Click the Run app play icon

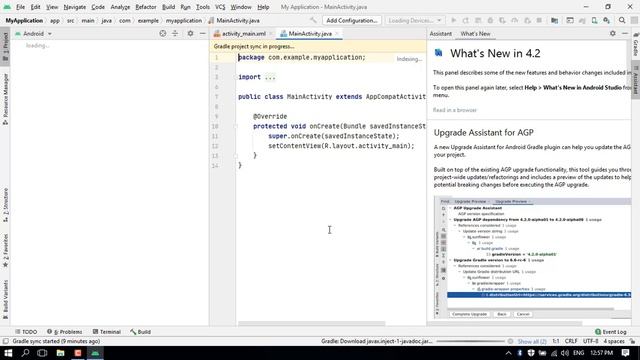point(453,20)
